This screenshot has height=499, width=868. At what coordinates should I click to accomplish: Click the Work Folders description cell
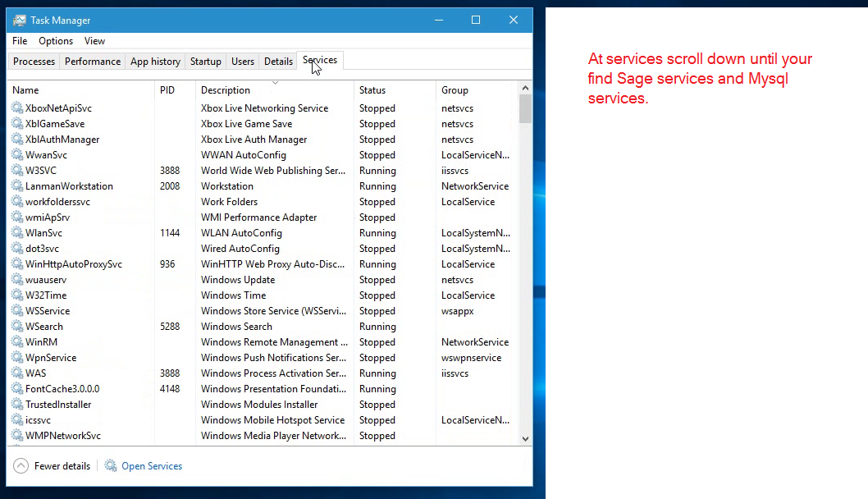pyautogui.click(x=229, y=202)
